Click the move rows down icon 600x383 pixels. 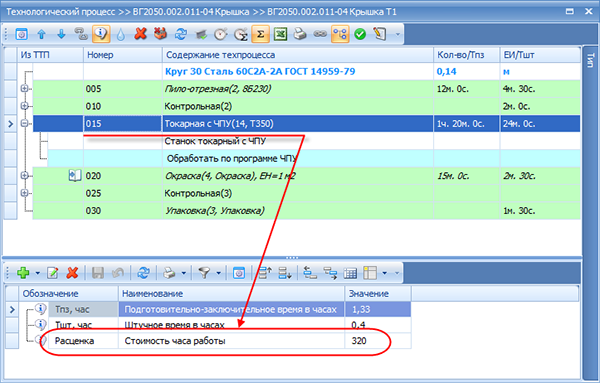click(285, 273)
